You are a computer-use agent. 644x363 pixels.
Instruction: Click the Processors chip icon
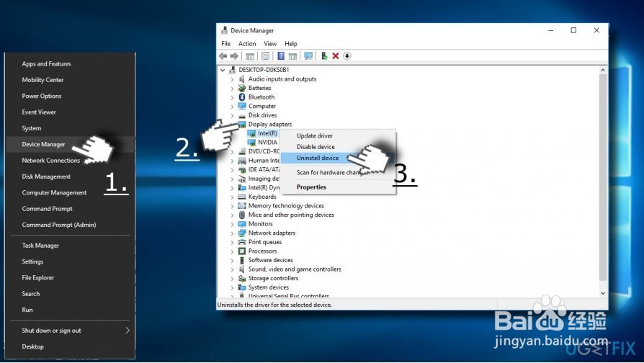(242, 251)
